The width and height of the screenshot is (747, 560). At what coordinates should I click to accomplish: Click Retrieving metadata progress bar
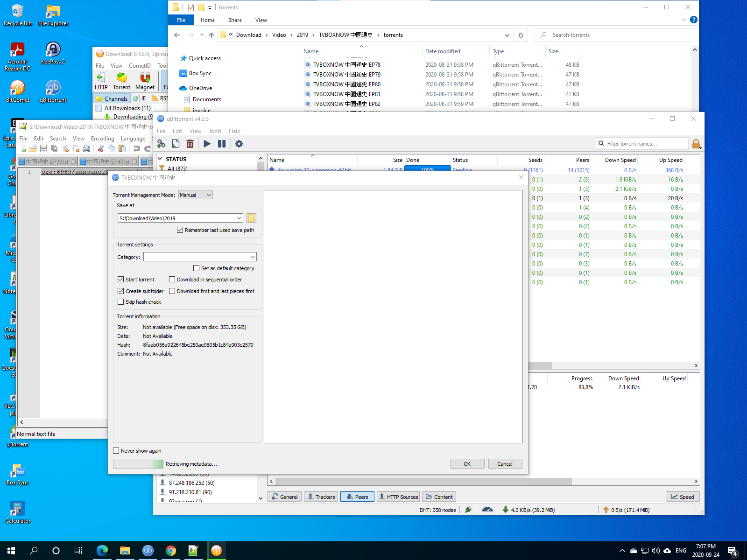coord(138,464)
